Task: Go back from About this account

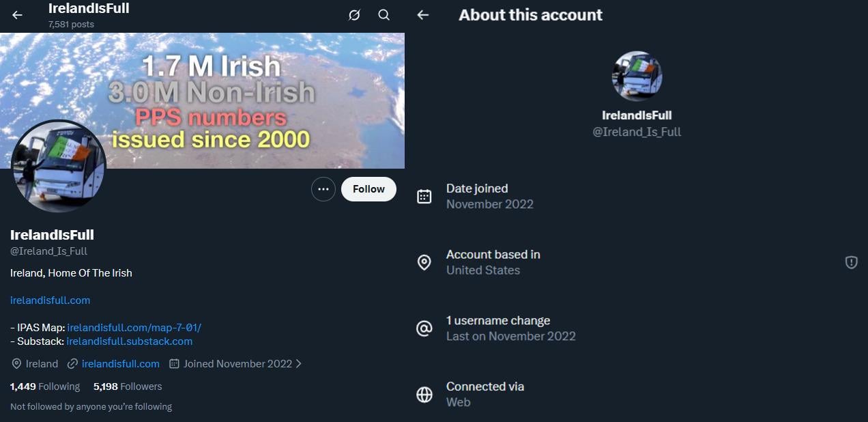Action: [x=423, y=15]
